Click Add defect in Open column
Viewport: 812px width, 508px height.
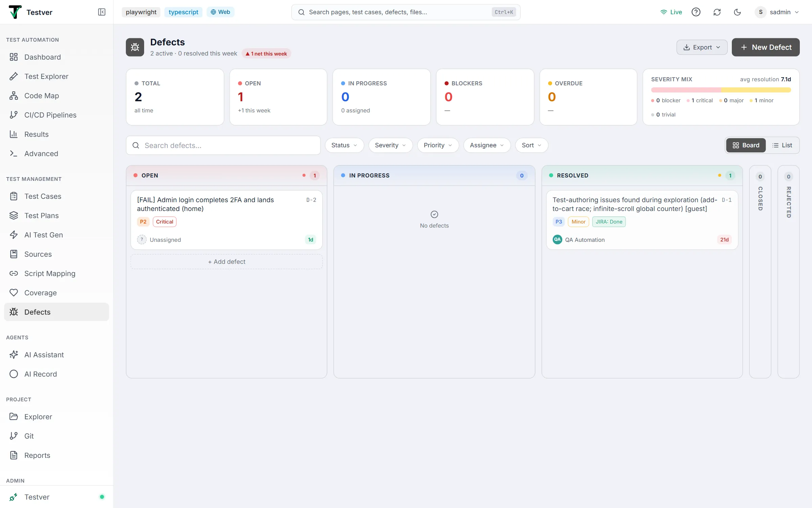[226, 262]
